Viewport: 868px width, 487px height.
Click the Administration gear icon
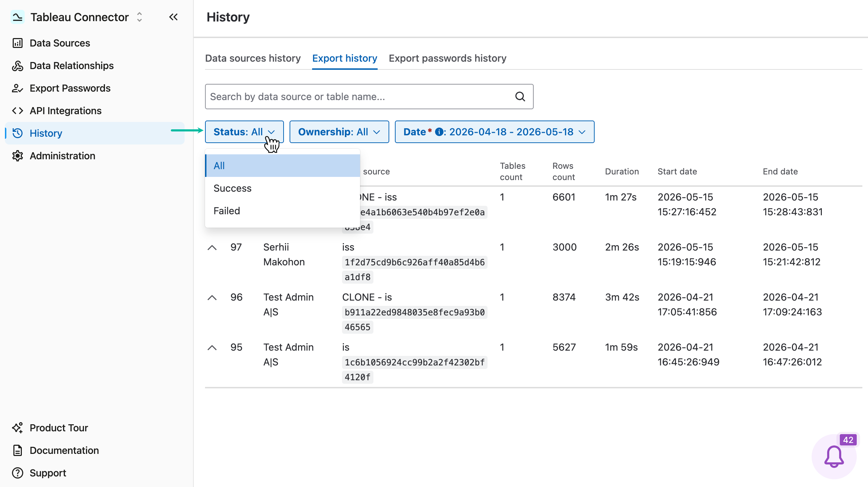[18, 156]
